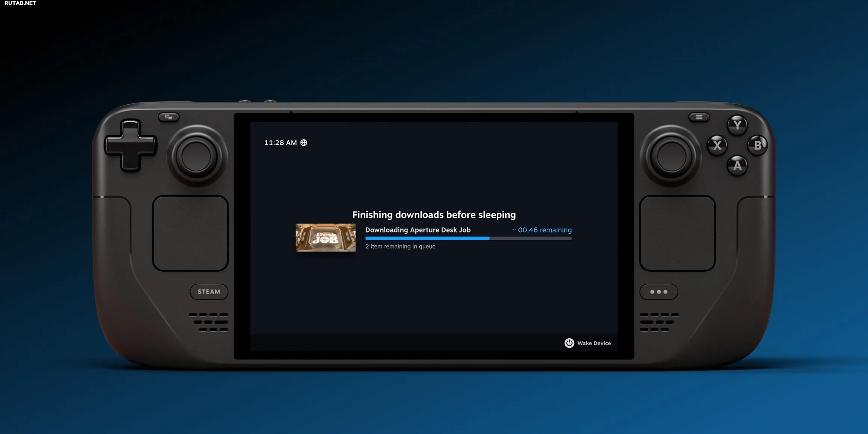Click the Aperture Desk Job thumbnail
This screenshot has width=868, height=434.
(x=326, y=238)
